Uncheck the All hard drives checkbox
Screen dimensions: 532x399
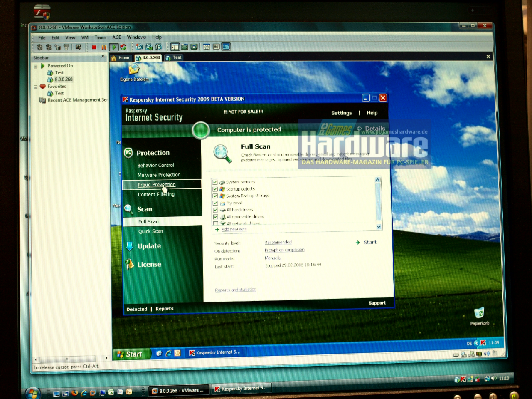point(215,210)
